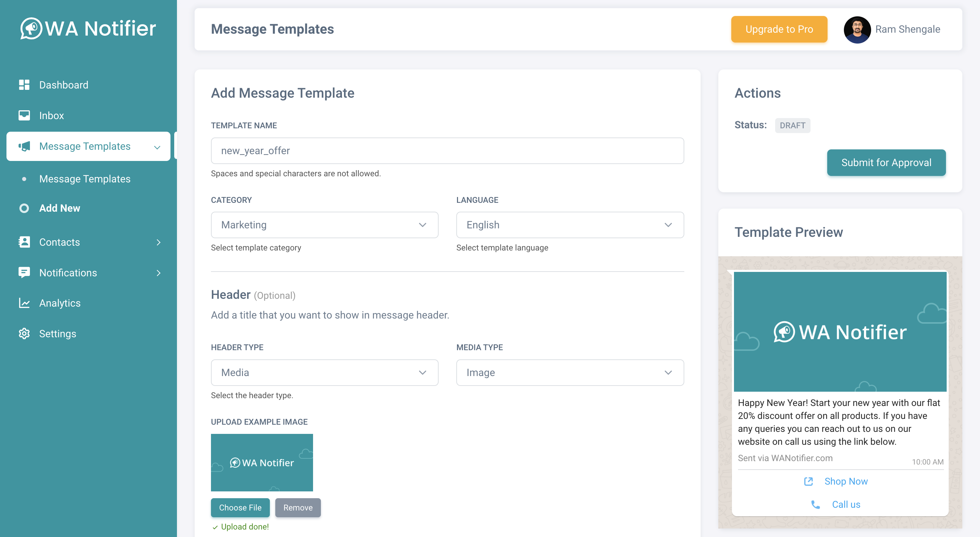980x537 pixels.
Task: Open the Language dropdown showing English
Action: [x=570, y=225]
